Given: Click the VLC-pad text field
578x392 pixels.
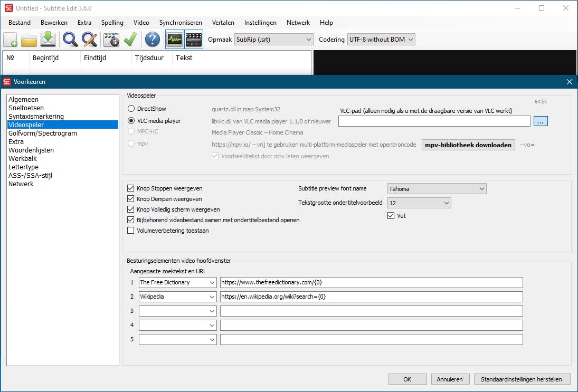Looking at the screenshot, I should point(434,121).
